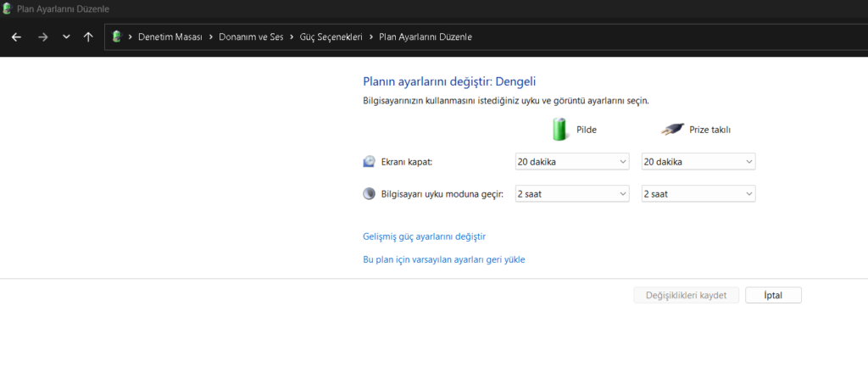Go back with the back arrow
The image size is (868, 367).
16,37
